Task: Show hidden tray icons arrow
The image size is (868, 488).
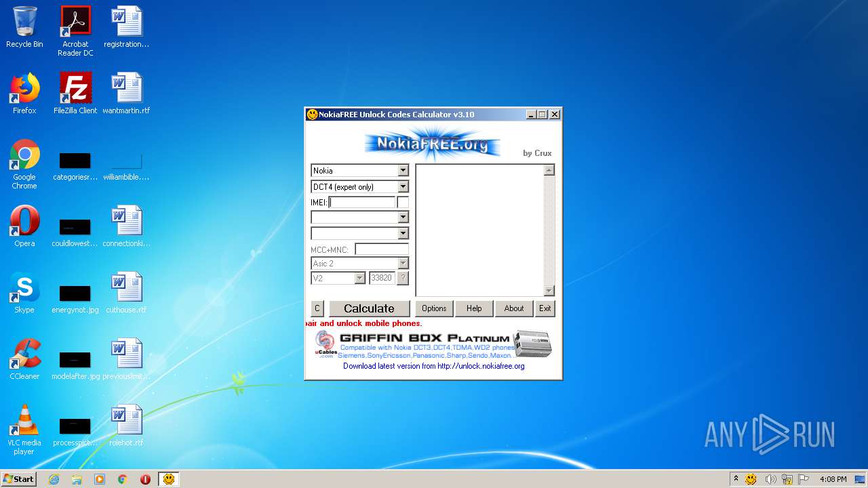Action: click(x=736, y=479)
